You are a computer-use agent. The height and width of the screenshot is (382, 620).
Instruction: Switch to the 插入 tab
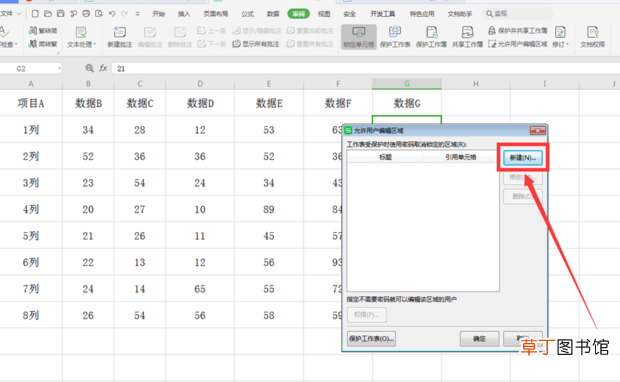point(183,14)
